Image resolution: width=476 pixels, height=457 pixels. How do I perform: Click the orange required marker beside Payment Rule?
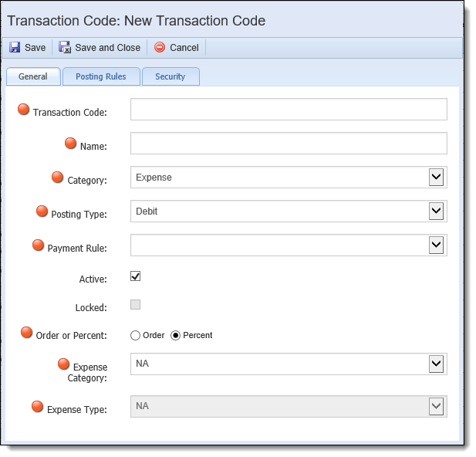(x=38, y=245)
